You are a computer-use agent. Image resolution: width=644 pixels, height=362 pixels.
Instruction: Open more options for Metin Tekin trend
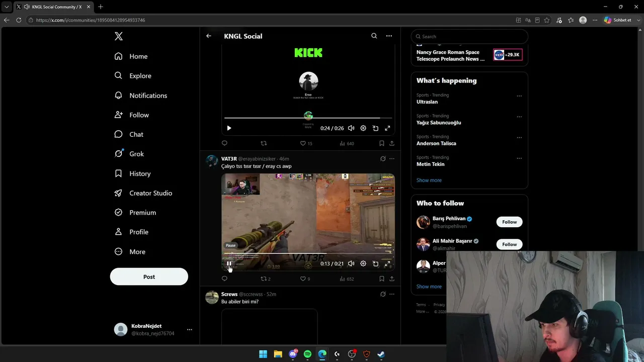pyautogui.click(x=519, y=158)
